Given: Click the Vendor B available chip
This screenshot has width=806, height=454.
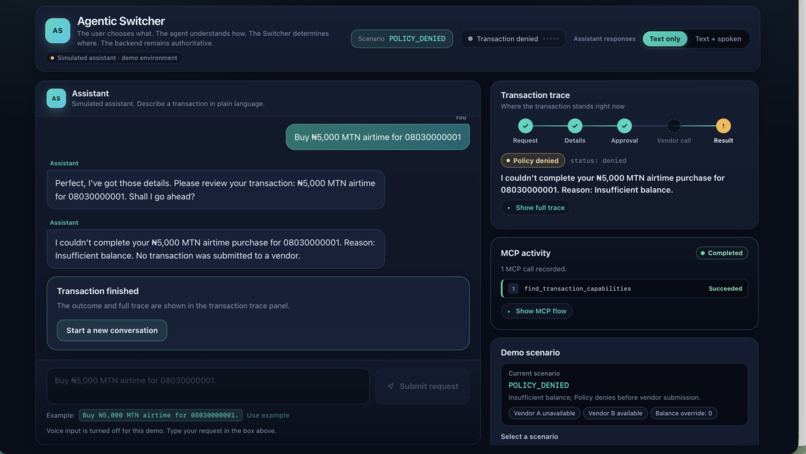Looking at the screenshot, I should pyautogui.click(x=615, y=413).
